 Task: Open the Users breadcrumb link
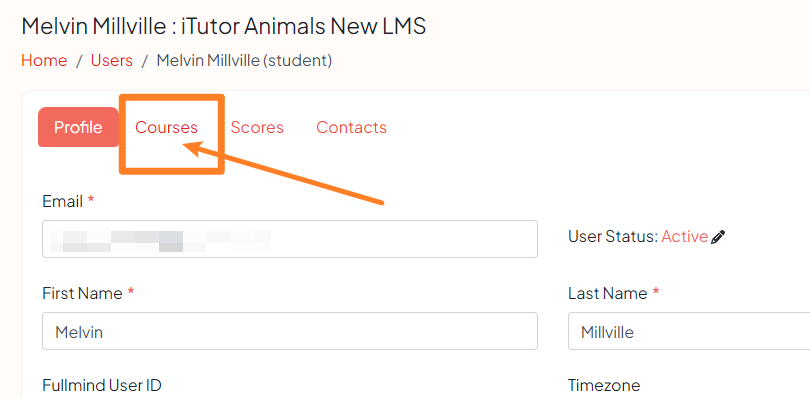[112, 60]
